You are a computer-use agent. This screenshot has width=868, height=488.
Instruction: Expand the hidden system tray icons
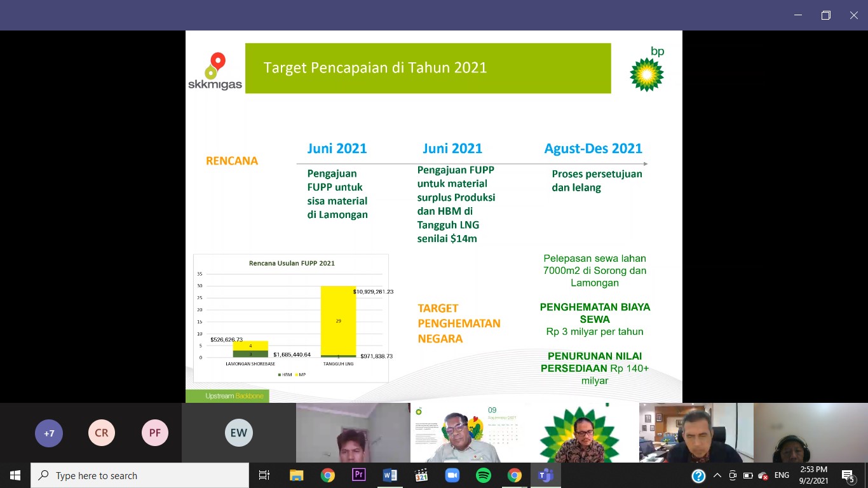click(717, 475)
